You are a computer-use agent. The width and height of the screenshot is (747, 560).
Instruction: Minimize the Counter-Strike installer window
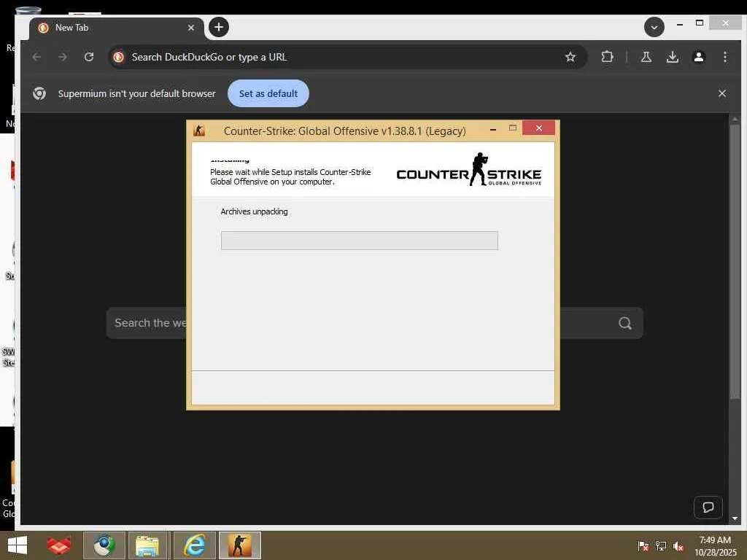click(x=493, y=129)
